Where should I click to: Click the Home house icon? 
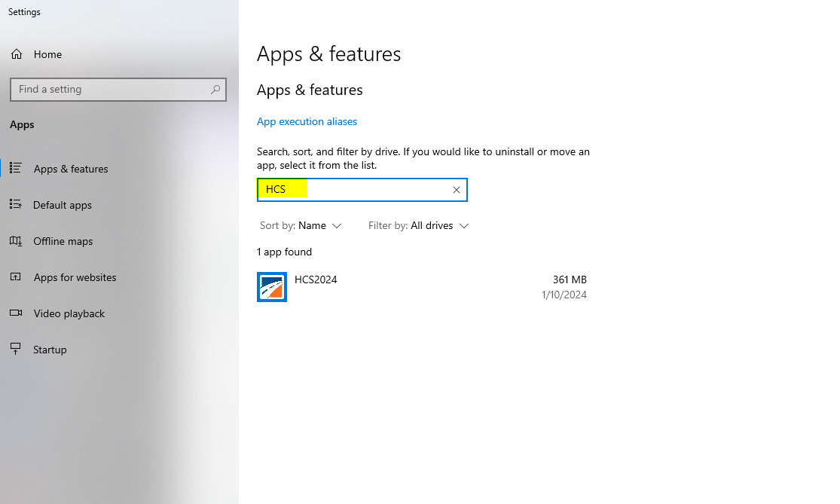tap(17, 54)
